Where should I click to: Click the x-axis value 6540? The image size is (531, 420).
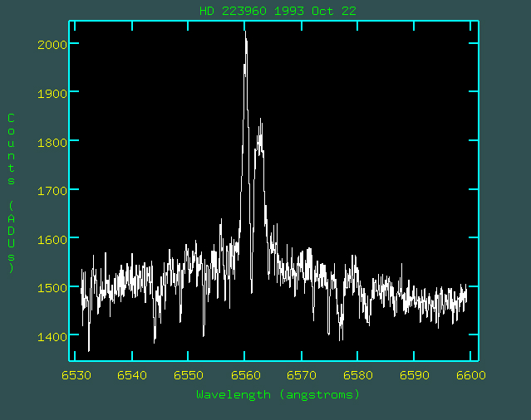click(x=132, y=375)
